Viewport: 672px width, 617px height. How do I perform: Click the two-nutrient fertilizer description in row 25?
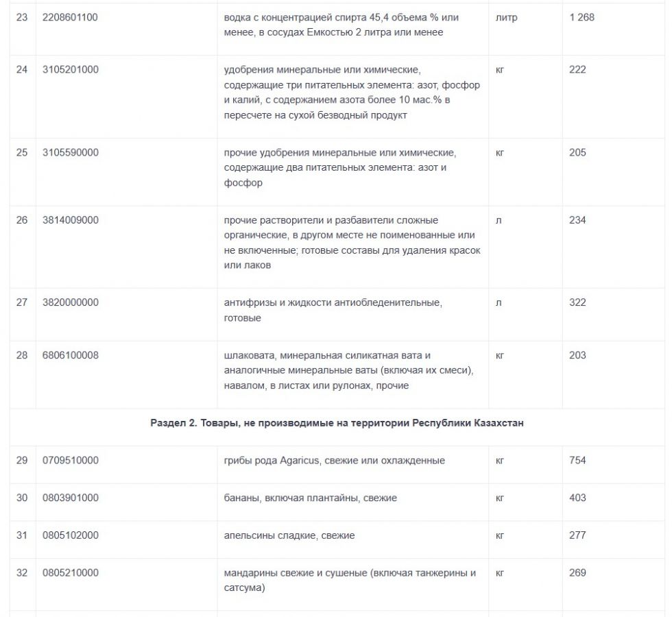click(339, 167)
